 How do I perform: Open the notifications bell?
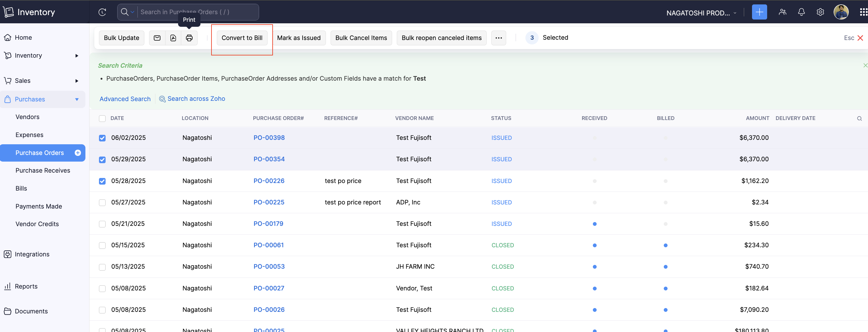pos(801,13)
